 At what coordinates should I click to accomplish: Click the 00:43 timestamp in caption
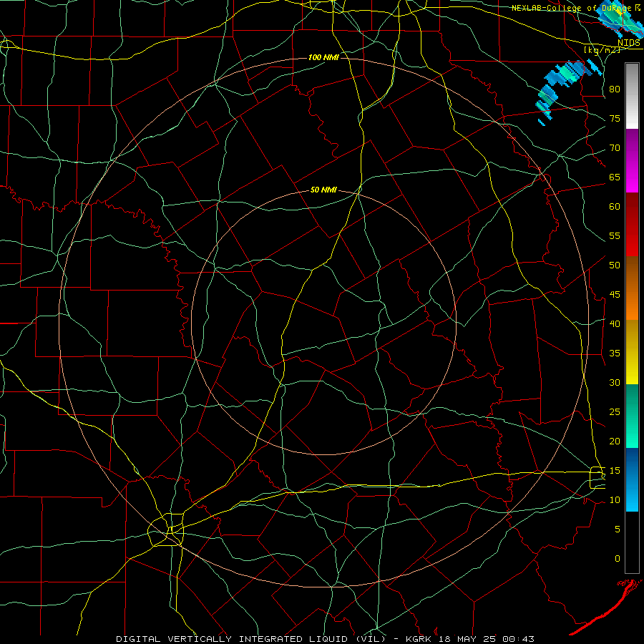point(517,639)
